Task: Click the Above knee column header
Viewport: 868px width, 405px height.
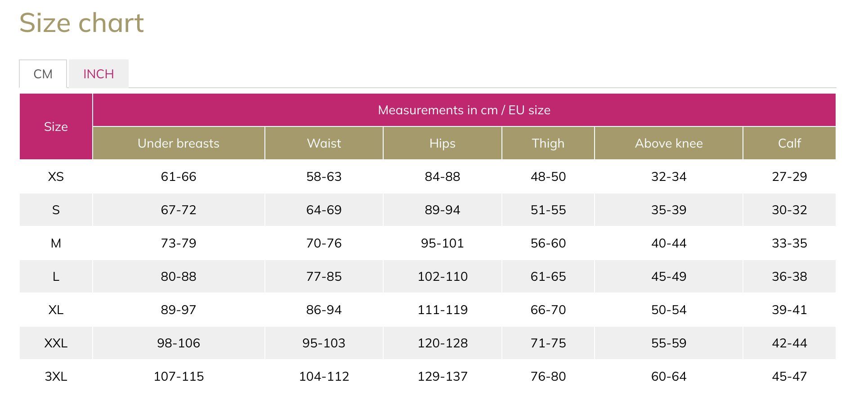Action: [x=668, y=143]
